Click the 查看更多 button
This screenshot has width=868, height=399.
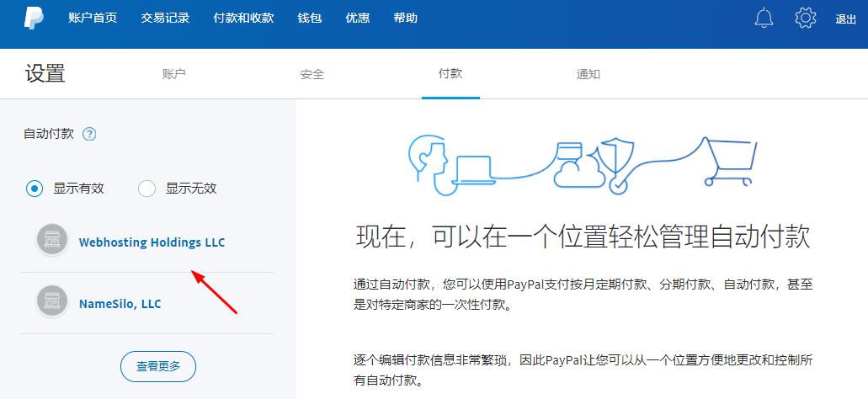click(158, 366)
